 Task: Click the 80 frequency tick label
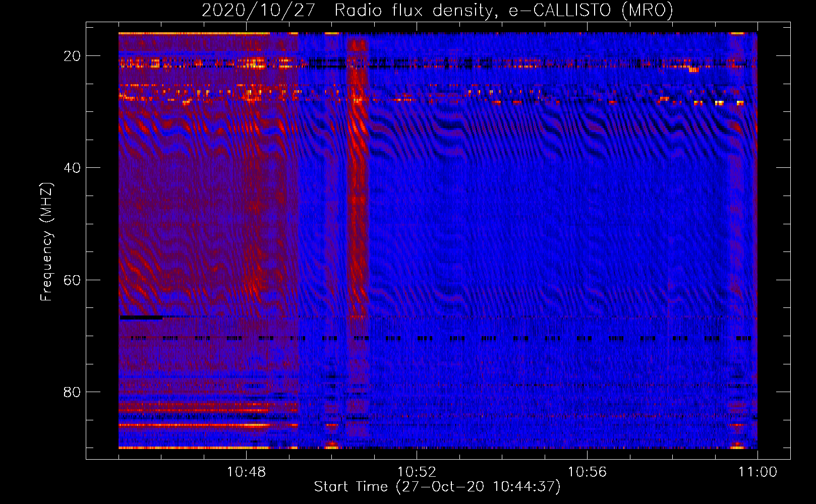[72, 392]
